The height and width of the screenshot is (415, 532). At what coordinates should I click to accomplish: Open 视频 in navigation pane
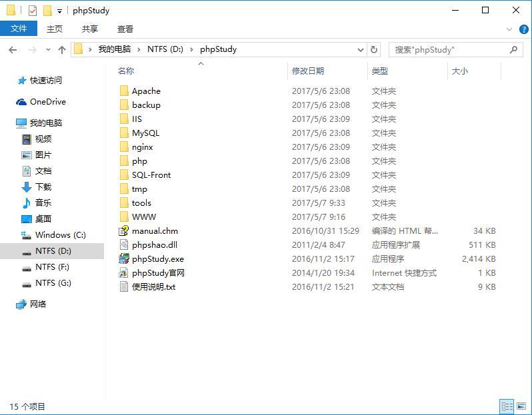click(43, 139)
